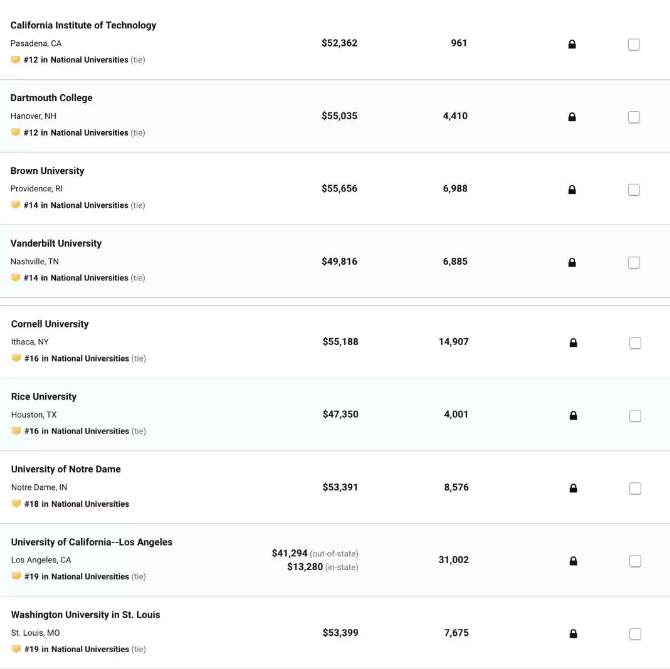The image size is (670, 669).
Task: Click the lock icon in Caltech row
Action: click(x=572, y=44)
